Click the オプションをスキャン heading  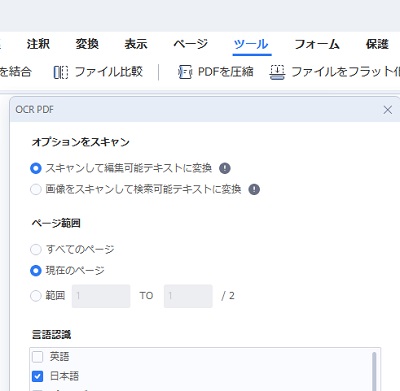[x=80, y=142]
